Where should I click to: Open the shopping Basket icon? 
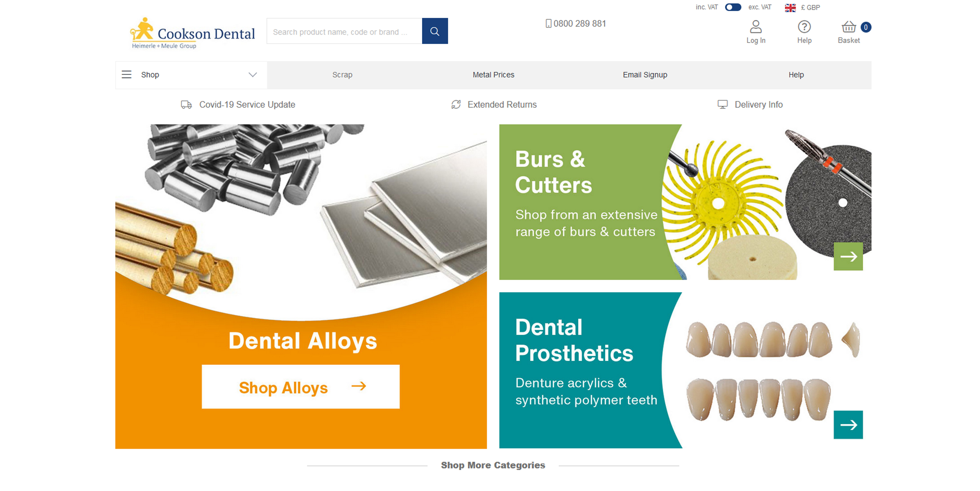848,27
